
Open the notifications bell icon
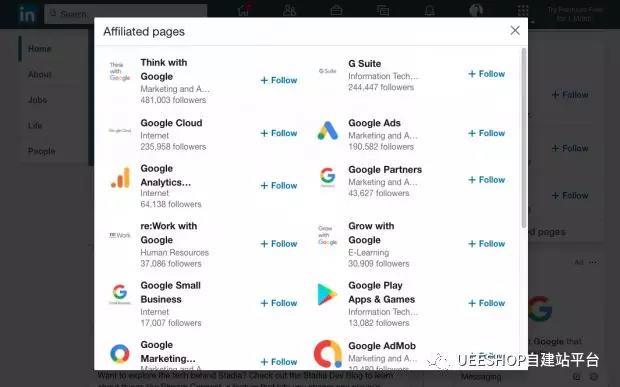(429, 11)
